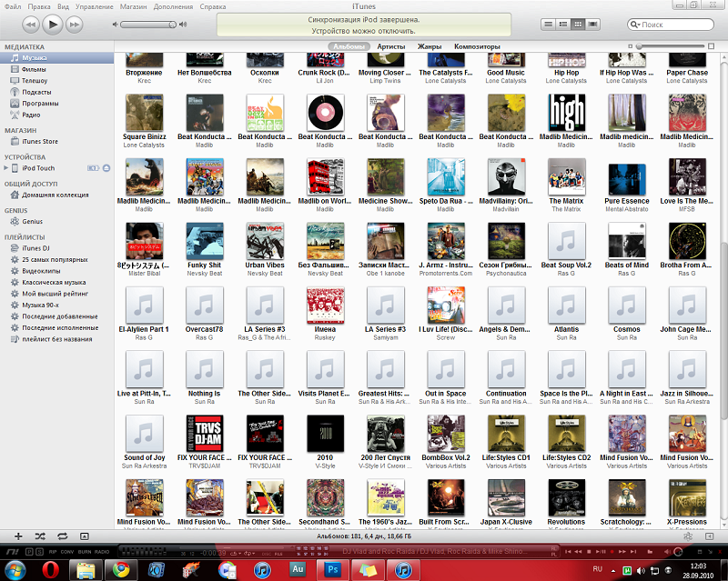Image resolution: width=728 pixels, height=581 pixels.
Task: Click the Windows Start button
Action: pyautogui.click(x=14, y=570)
